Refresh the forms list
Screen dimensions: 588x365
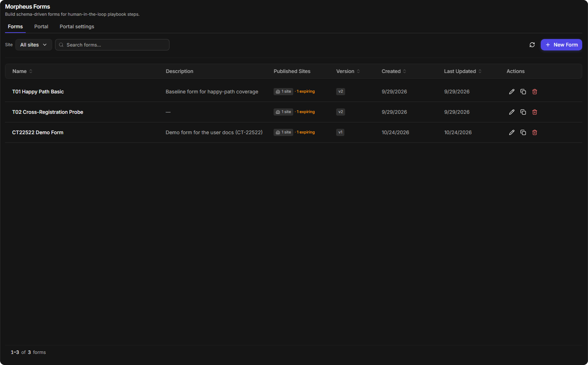coord(532,45)
